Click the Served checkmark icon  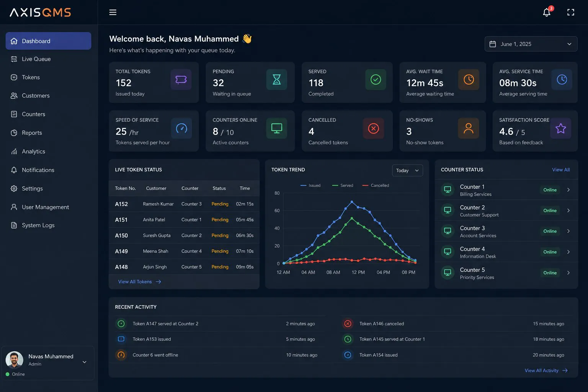tap(376, 80)
